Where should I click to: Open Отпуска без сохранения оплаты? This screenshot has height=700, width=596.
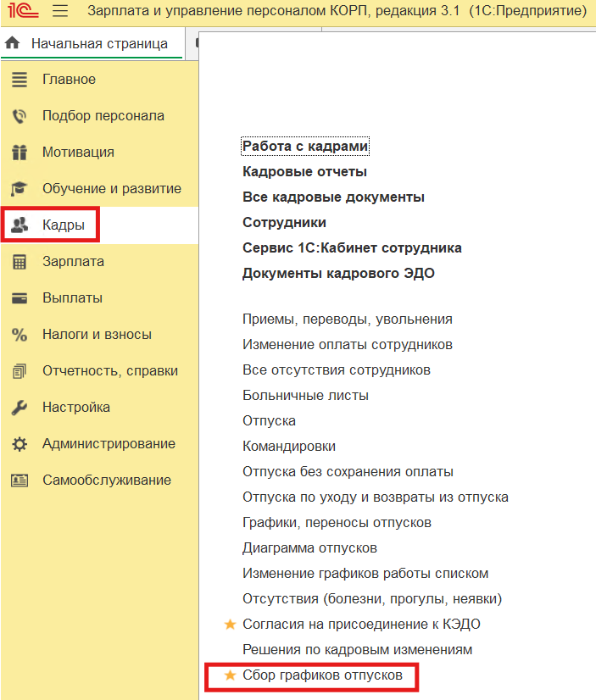pos(348,472)
